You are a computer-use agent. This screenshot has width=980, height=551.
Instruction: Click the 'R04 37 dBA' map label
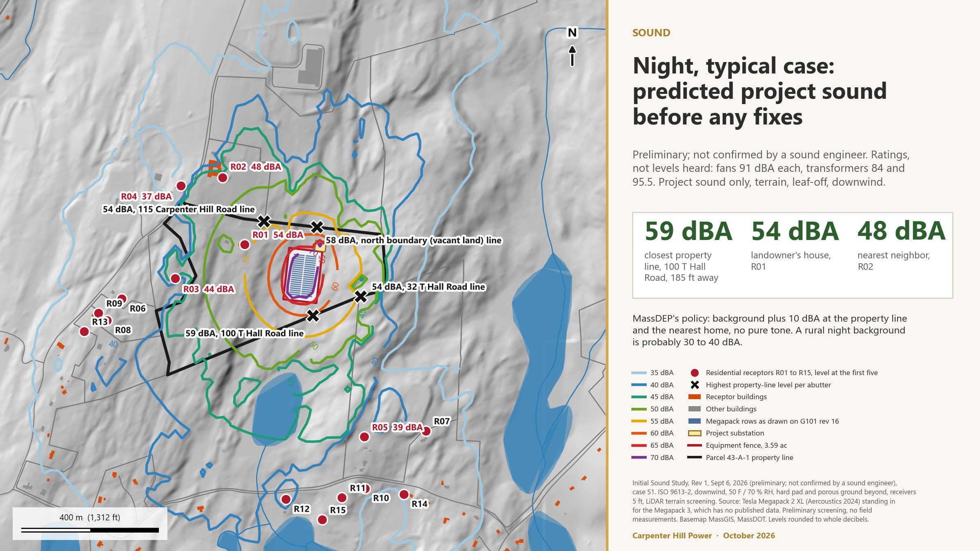click(x=146, y=196)
